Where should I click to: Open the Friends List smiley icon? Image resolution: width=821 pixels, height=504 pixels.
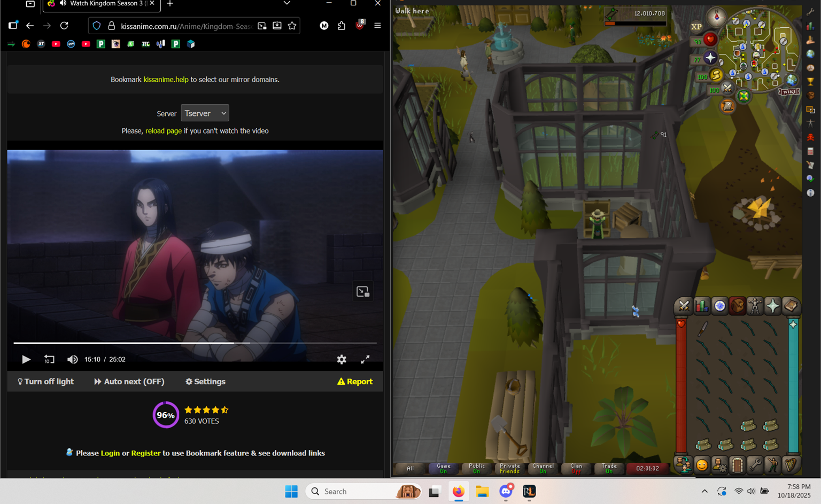click(702, 465)
